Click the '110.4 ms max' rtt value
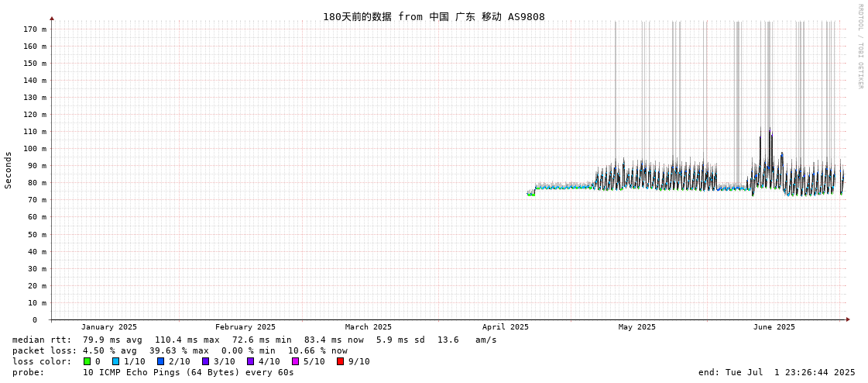 pyautogui.click(x=187, y=340)
